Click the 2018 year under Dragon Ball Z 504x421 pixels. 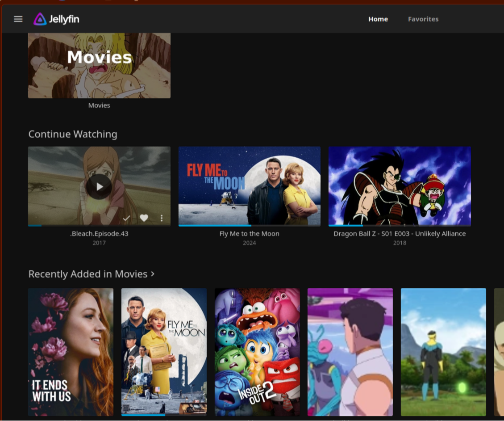pos(400,243)
